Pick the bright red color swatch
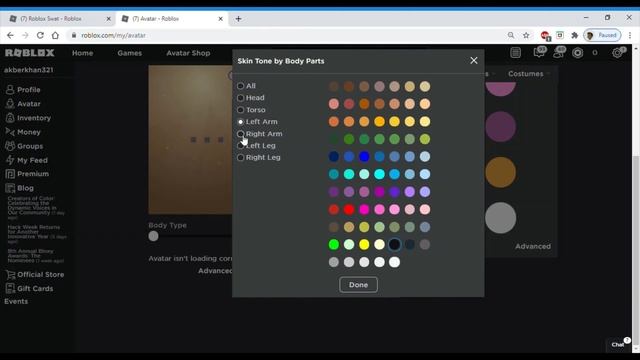 point(349,209)
